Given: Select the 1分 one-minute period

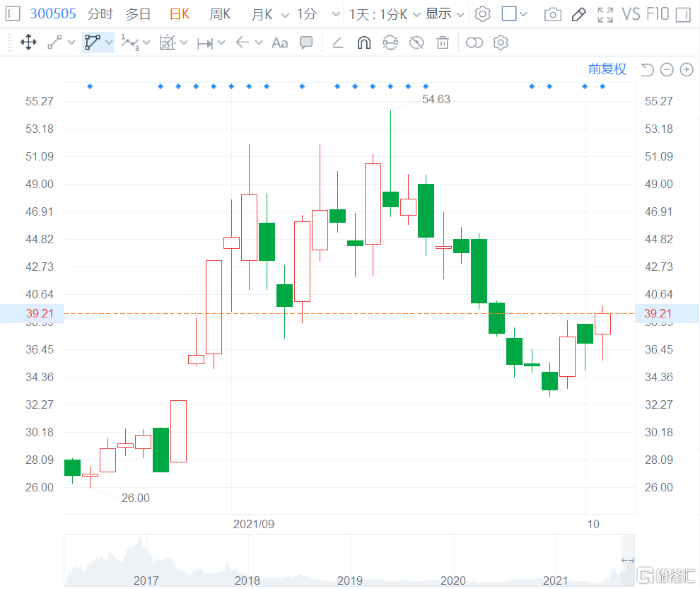Looking at the screenshot, I should click(x=307, y=14).
